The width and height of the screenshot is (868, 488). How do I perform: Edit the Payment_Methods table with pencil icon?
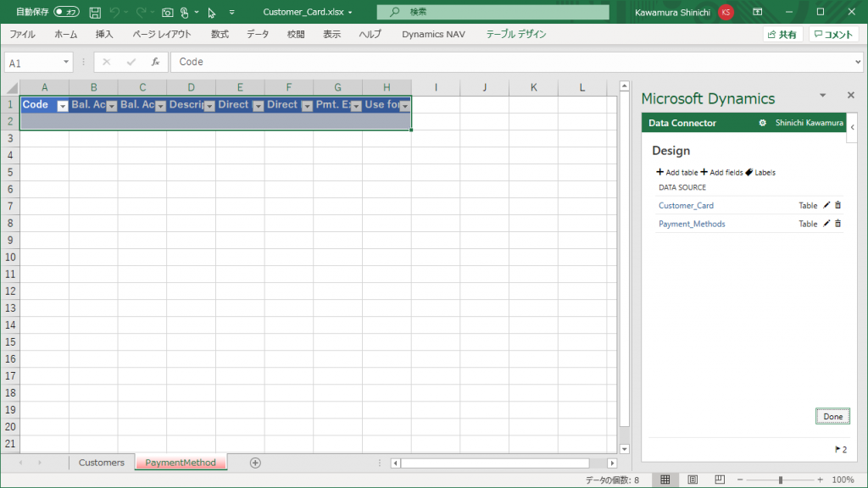click(826, 224)
